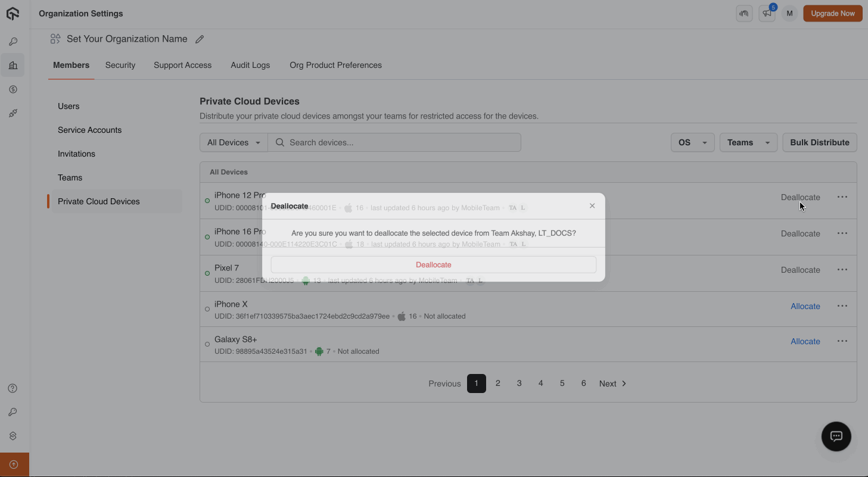This screenshot has width=868, height=477.
Task: Open the announcements megaphone icon
Action: point(767,13)
